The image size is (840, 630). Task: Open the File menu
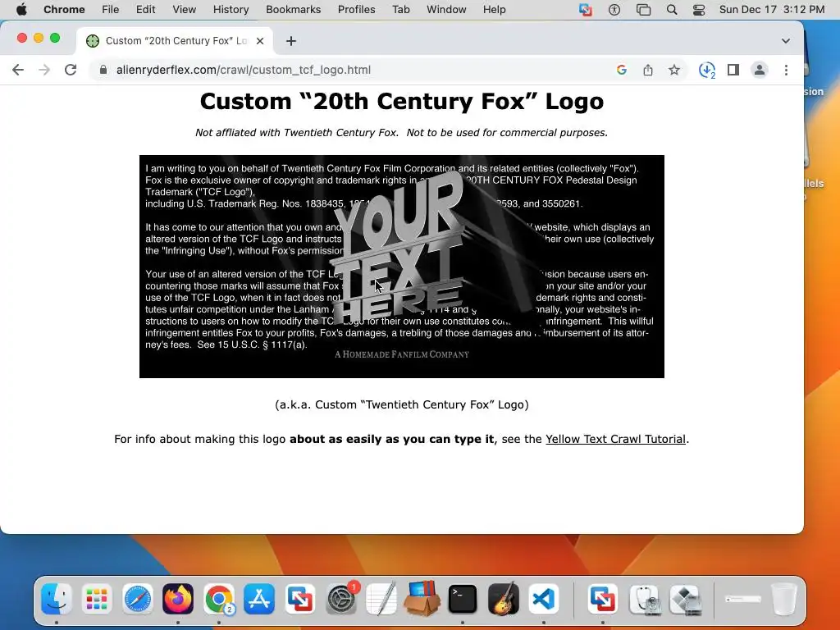click(x=111, y=9)
